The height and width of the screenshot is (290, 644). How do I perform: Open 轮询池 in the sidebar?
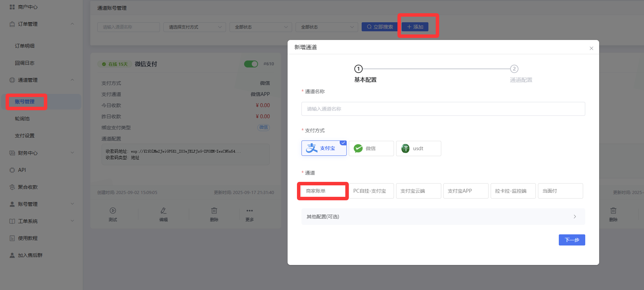[x=22, y=119]
